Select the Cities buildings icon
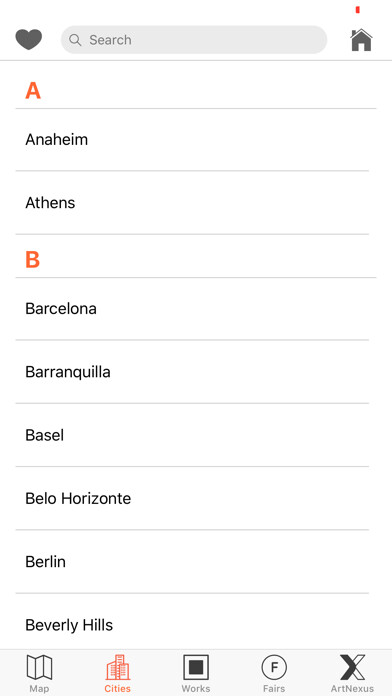Screen dimensions: 392x696 coord(118,667)
